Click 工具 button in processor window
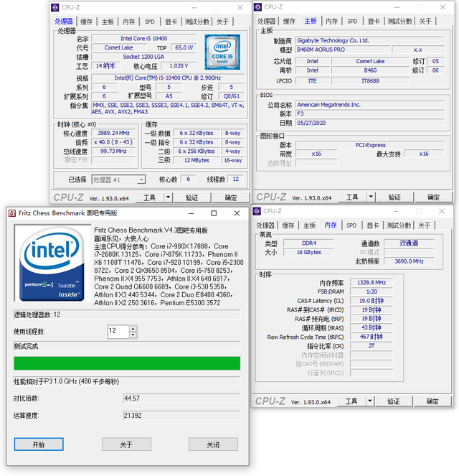 [150, 197]
